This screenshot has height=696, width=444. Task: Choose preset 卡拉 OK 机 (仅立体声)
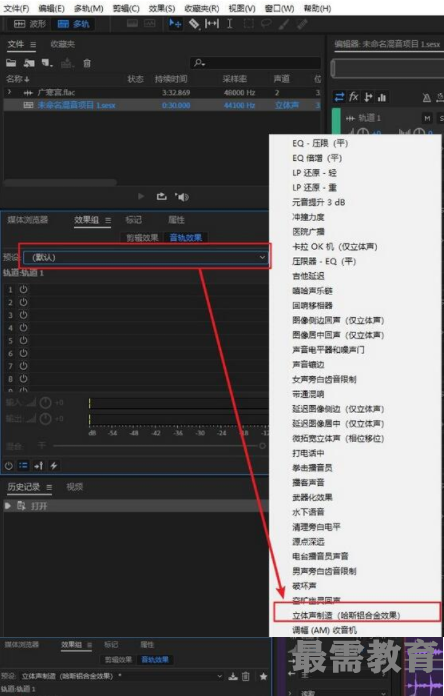pyautogui.click(x=335, y=246)
